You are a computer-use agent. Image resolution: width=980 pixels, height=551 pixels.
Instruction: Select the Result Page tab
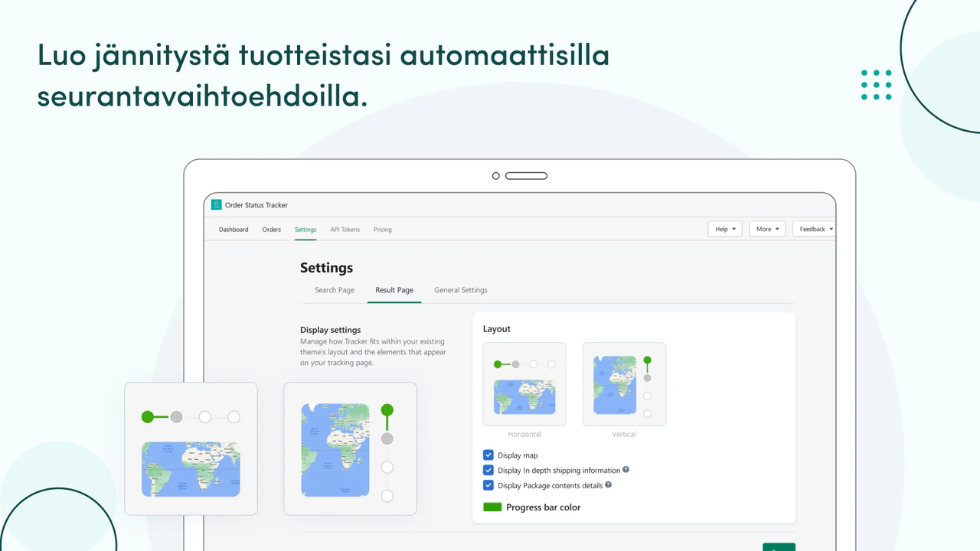click(x=394, y=290)
